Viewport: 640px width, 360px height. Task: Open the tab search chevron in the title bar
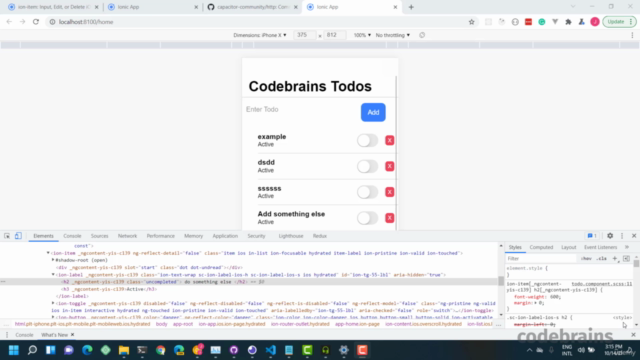point(573,7)
